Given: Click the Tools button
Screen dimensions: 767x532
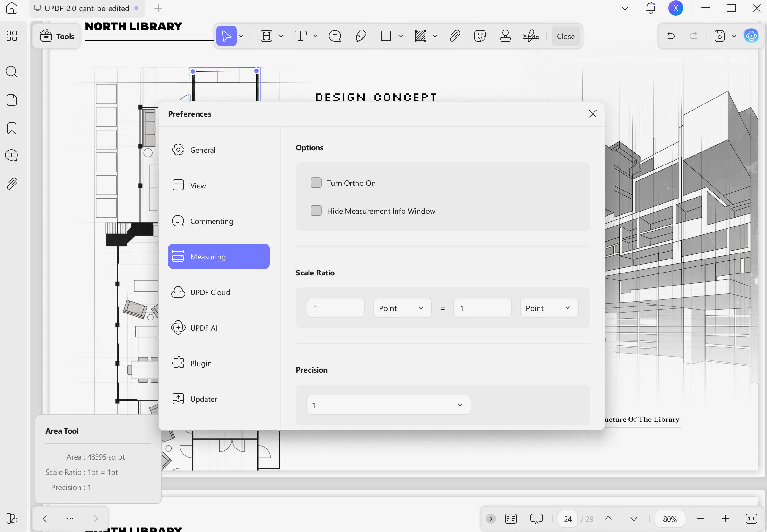Looking at the screenshot, I should point(57,36).
